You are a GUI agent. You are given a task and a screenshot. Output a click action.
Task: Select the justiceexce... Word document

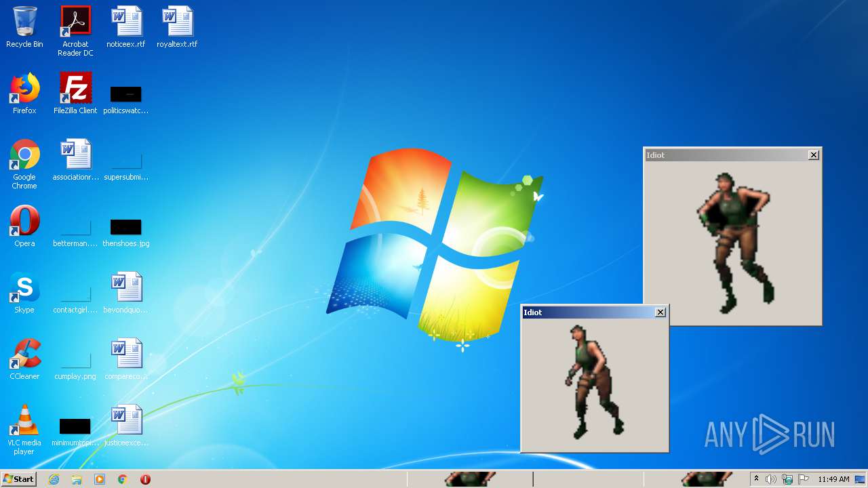pyautogui.click(x=126, y=426)
